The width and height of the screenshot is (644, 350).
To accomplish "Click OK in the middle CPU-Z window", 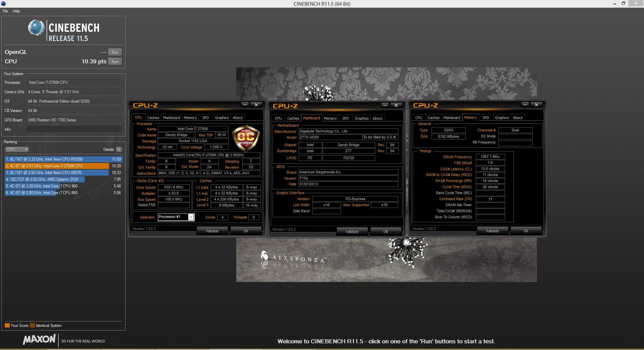I will (386, 232).
